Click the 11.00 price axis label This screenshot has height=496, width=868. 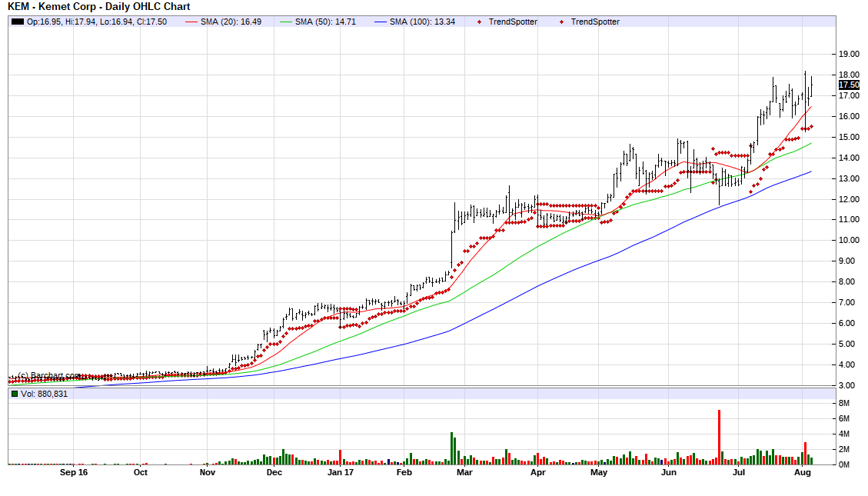(849, 220)
